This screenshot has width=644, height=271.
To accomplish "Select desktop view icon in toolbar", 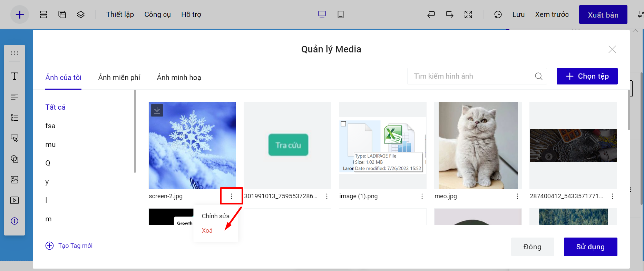I will tap(322, 14).
